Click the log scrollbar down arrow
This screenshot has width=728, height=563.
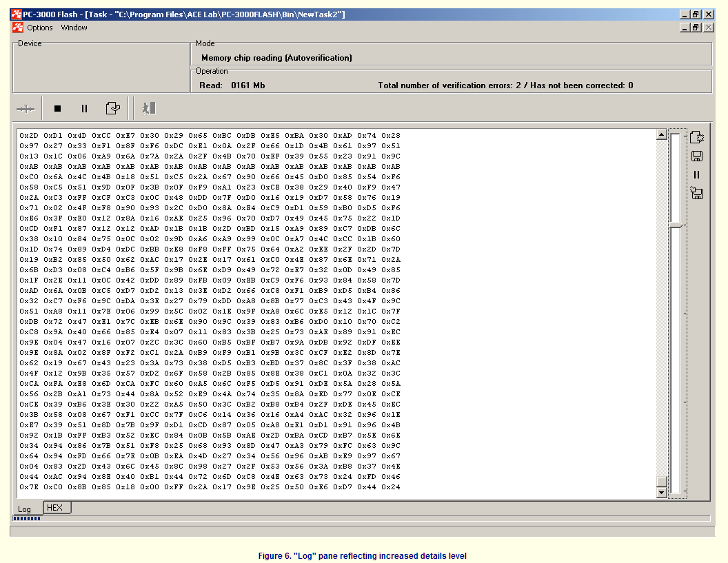(x=662, y=493)
